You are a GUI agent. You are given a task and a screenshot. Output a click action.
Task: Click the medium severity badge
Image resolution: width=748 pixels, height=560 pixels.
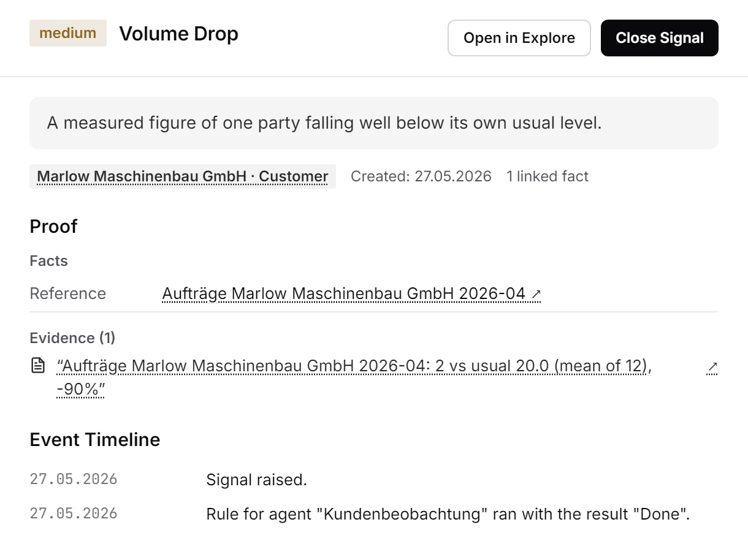[68, 33]
